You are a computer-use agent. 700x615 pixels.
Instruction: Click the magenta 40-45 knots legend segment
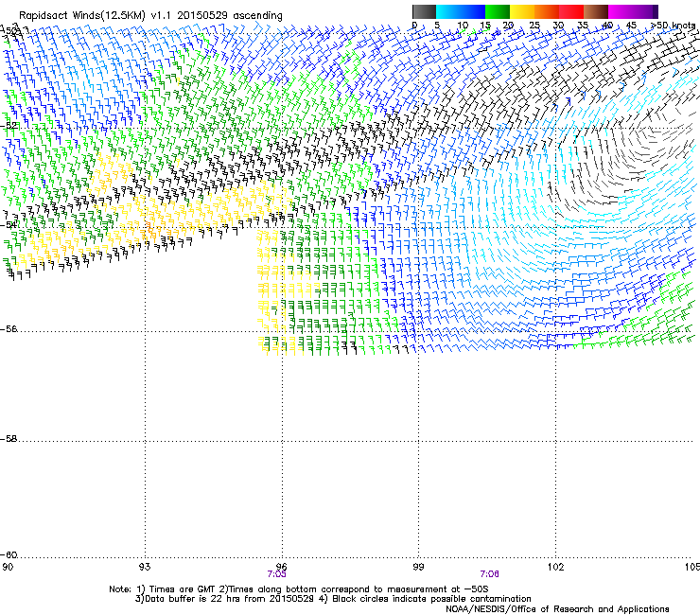[621, 11]
